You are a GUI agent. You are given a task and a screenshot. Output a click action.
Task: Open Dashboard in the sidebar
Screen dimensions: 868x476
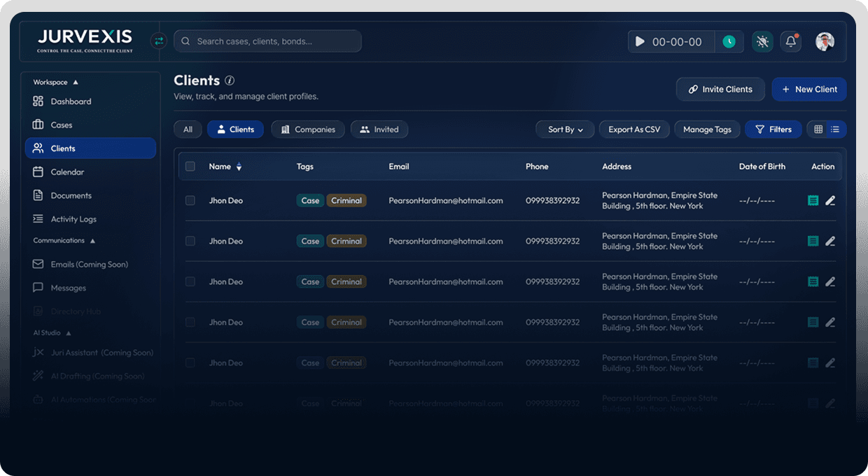(x=90, y=101)
